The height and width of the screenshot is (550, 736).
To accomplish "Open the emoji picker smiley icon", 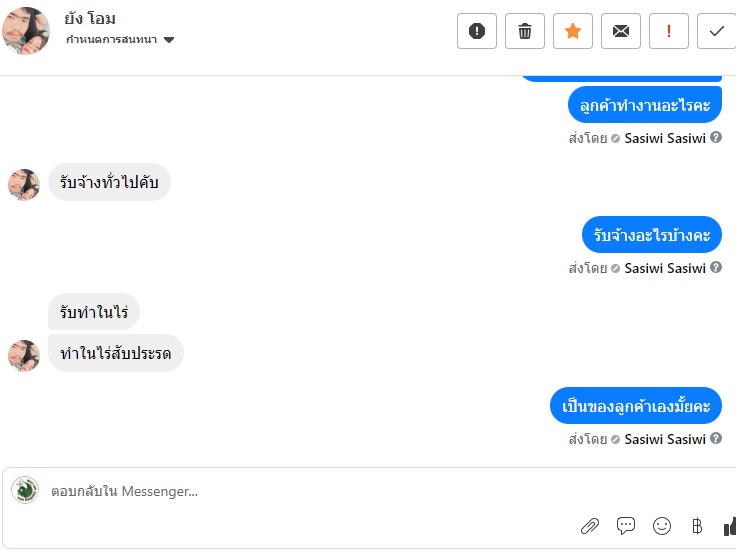I will click(x=662, y=526).
